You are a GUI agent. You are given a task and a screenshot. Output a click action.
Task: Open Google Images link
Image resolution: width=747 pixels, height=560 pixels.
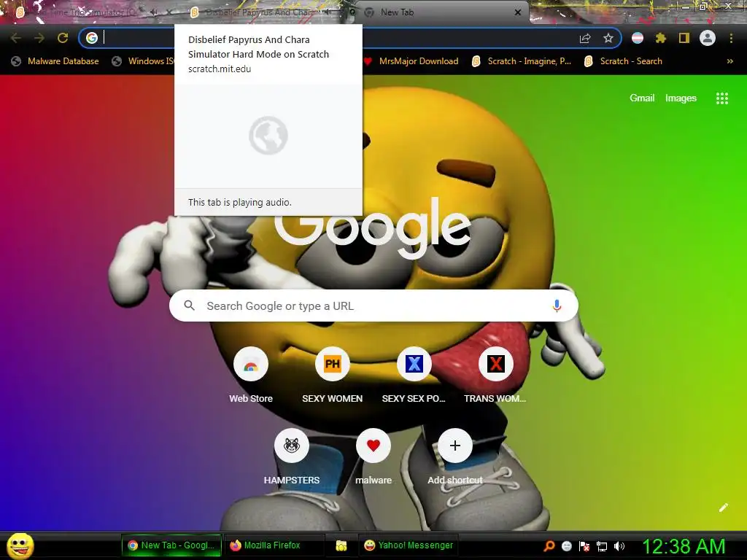click(x=681, y=98)
